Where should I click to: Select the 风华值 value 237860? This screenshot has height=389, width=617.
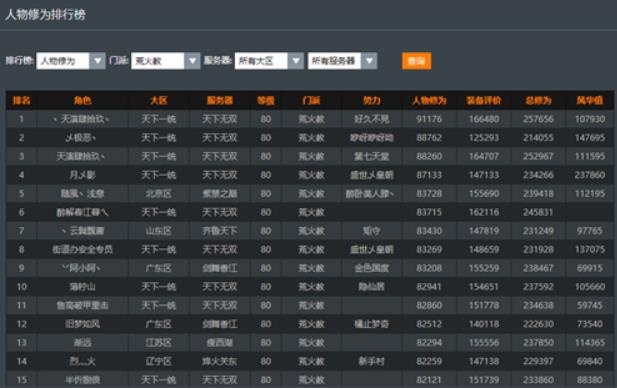click(589, 175)
